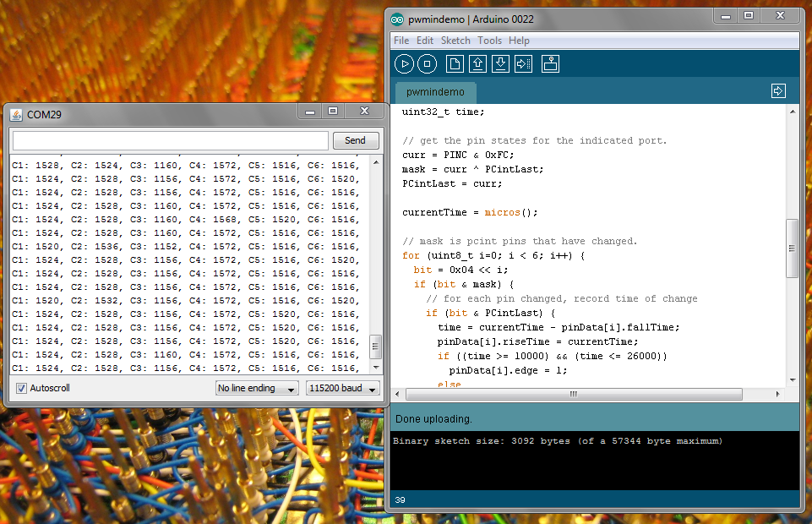
Task: Toggle the Autoscroll checkbox
Action: tap(21, 388)
